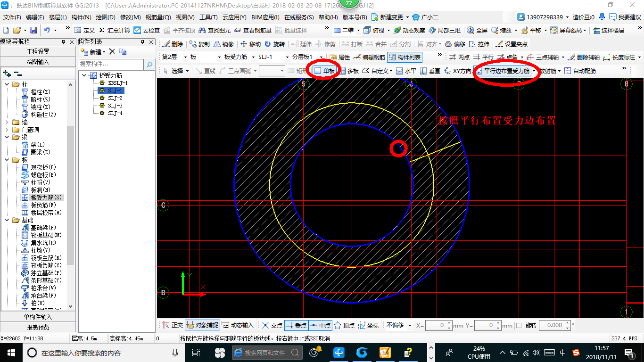Click 全屏 full screen tool
Screen dimensions: 644x362
click(478, 30)
